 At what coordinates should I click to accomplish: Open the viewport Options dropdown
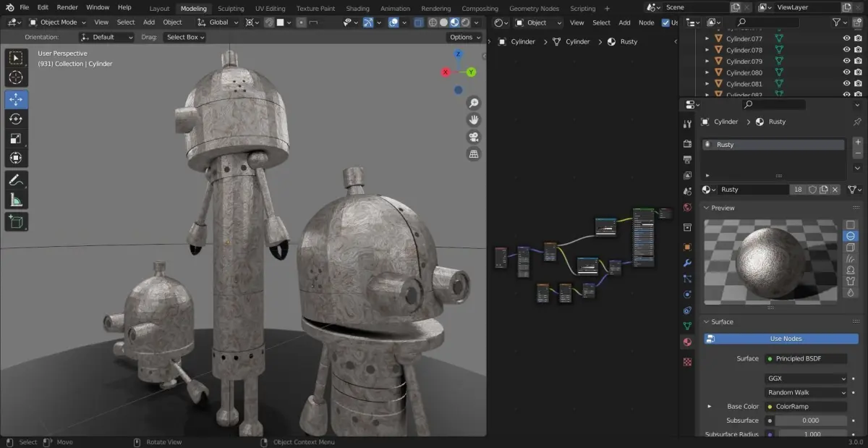click(x=464, y=37)
